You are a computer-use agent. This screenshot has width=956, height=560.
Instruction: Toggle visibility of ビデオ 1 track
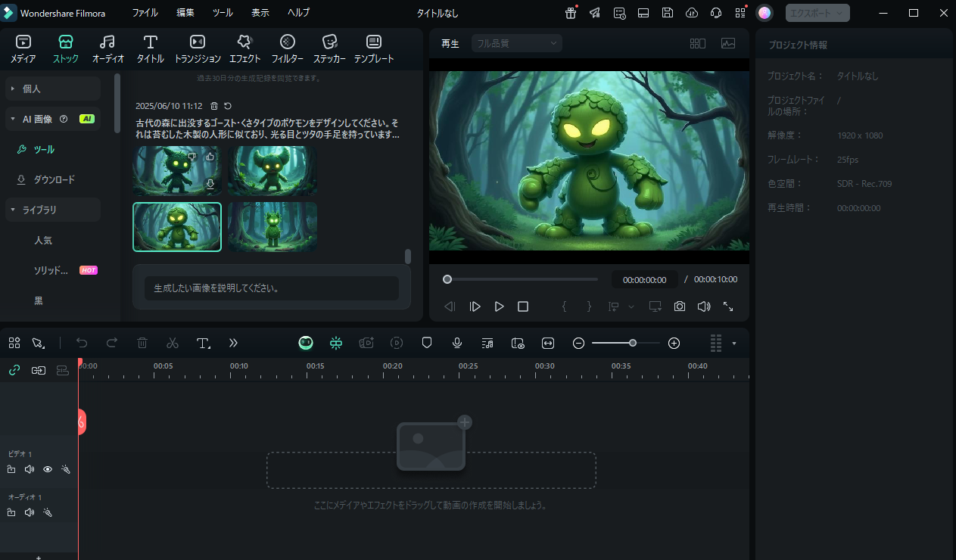click(x=48, y=469)
